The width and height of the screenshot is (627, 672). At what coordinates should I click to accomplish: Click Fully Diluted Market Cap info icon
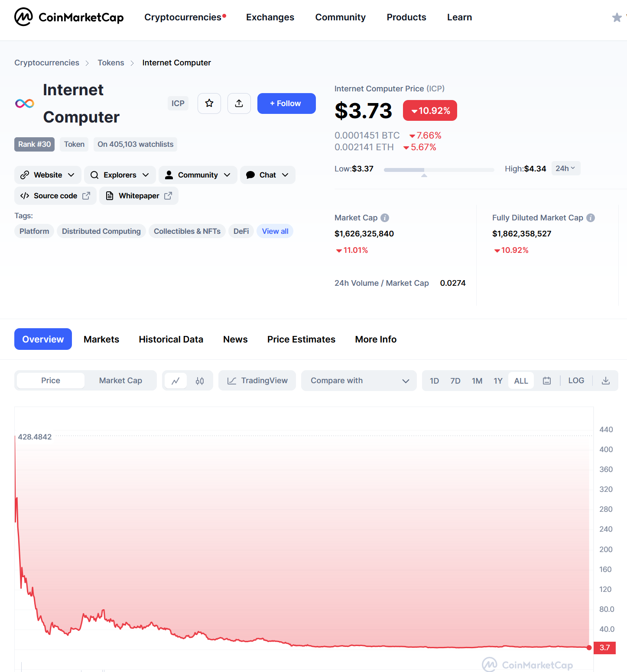point(591,218)
